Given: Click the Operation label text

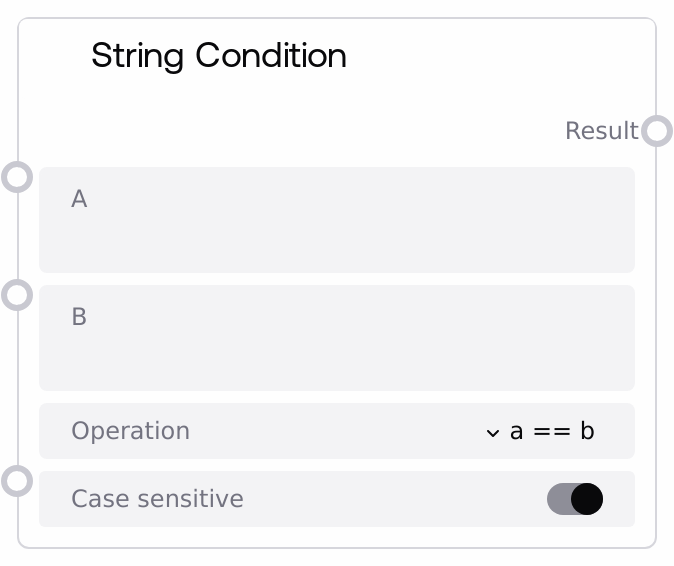Looking at the screenshot, I should (x=130, y=431).
